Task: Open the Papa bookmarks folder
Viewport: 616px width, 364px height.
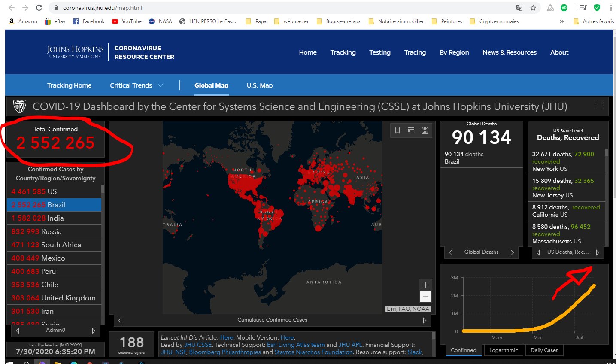Action: click(x=256, y=21)
